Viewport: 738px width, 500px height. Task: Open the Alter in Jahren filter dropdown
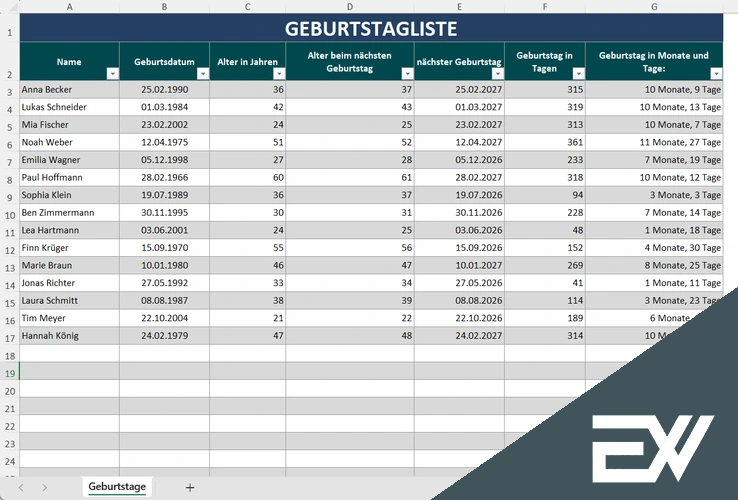(279, 73)
